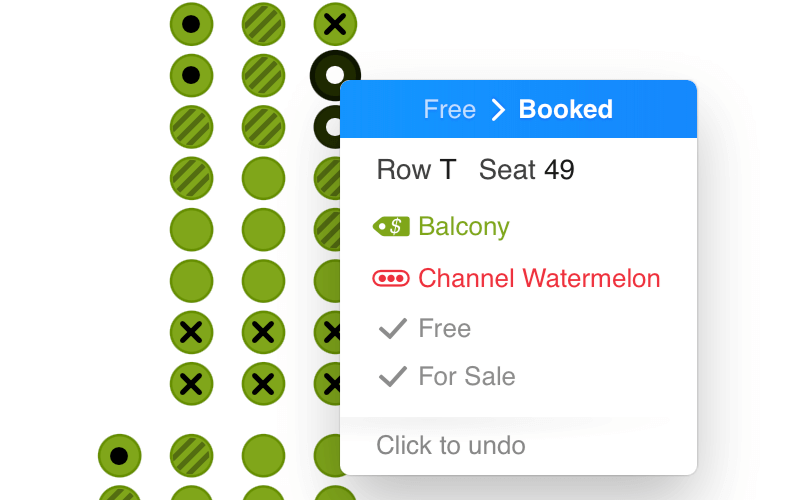
Task: Click the Row T Seat 49 label
Action: 476,169
